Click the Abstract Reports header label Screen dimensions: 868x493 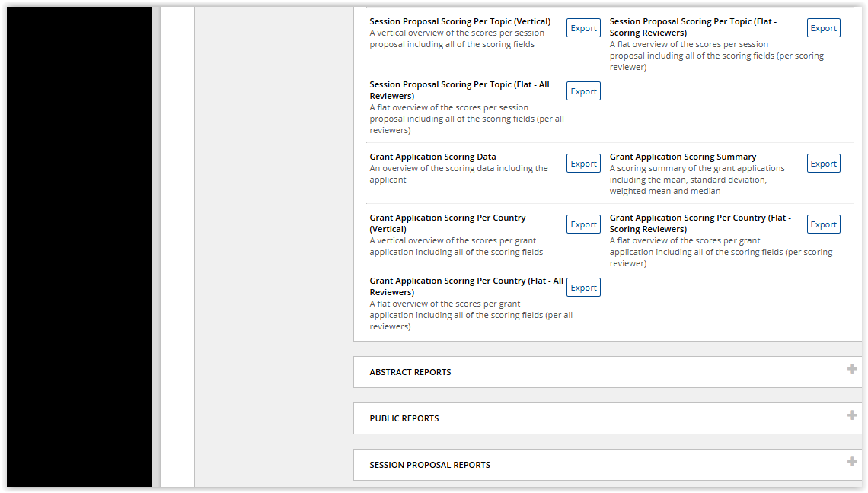(408, 372)
